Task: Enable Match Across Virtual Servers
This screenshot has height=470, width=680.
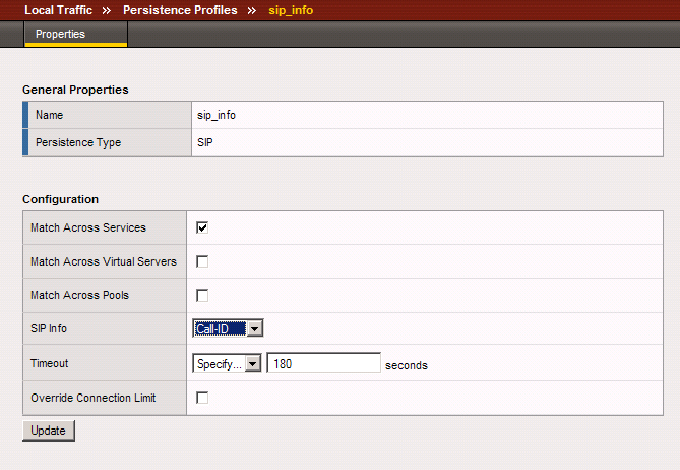Action: click(202, 262)
